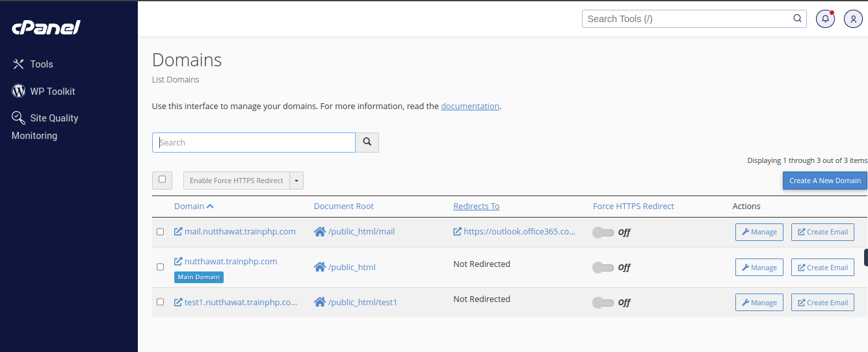Check the box for test1.nutthawat.trainphp.com row

point(161,302)
